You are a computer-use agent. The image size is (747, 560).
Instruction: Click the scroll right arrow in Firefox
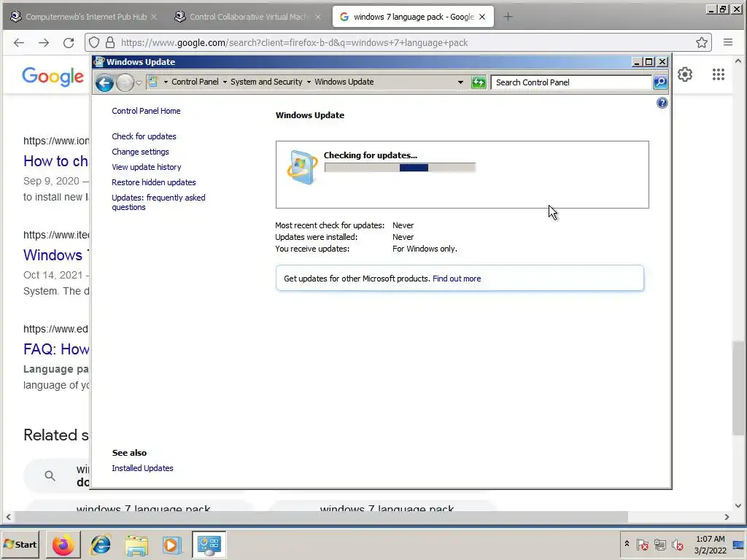tap(727, 517)
